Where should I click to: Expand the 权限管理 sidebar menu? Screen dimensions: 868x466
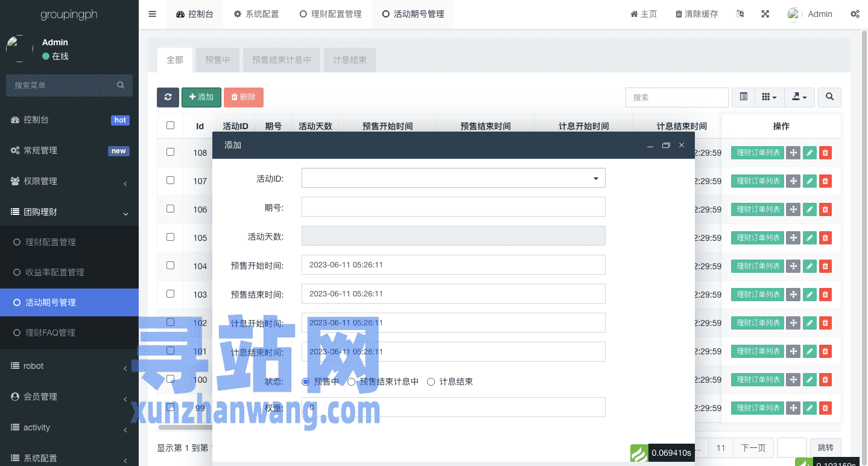69,181
